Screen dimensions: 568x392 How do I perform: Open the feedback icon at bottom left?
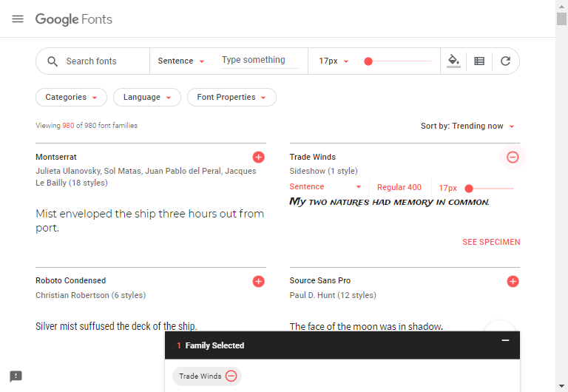(x=16, y=376)
